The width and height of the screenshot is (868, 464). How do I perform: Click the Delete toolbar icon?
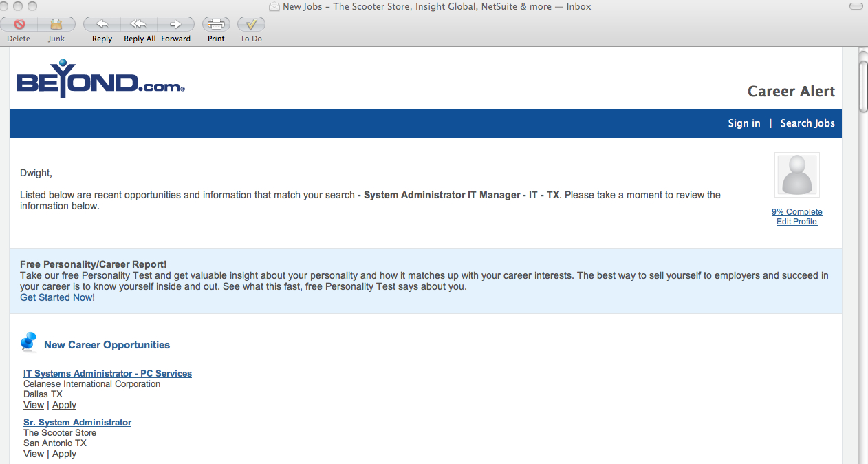(19, 24)
